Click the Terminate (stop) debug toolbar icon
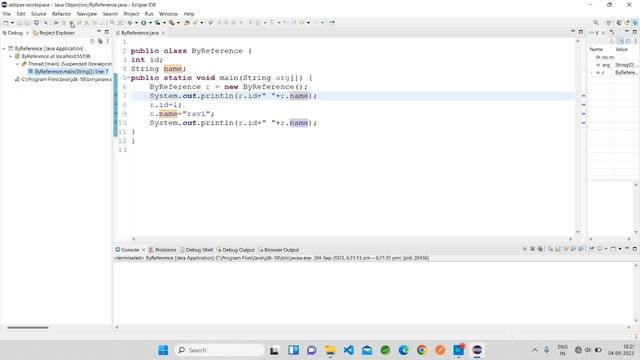Viewport: 640px width, 360px height. (71, 23)
